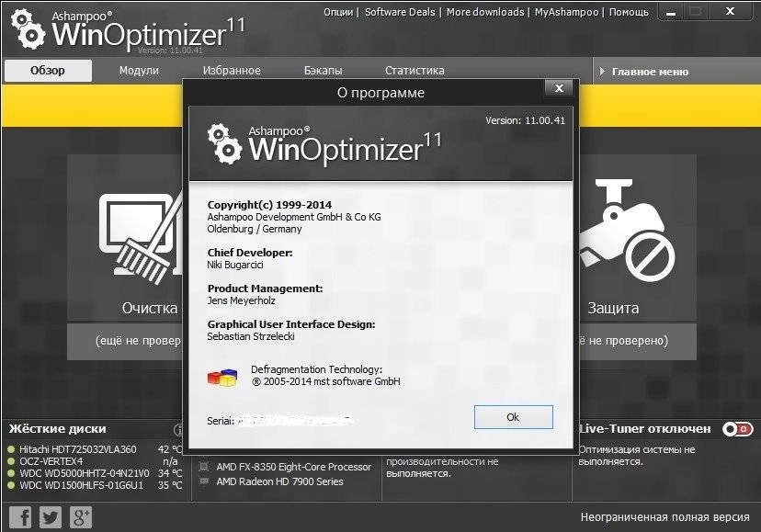Click green status dot for Hitachi HDT725032VLA360

[x=11, y=449]
